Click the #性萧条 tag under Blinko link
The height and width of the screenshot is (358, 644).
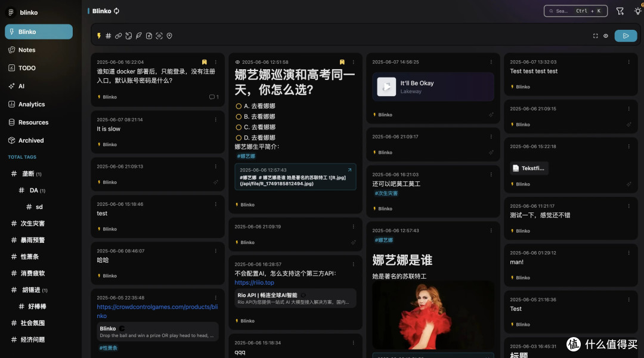(109, 348)
